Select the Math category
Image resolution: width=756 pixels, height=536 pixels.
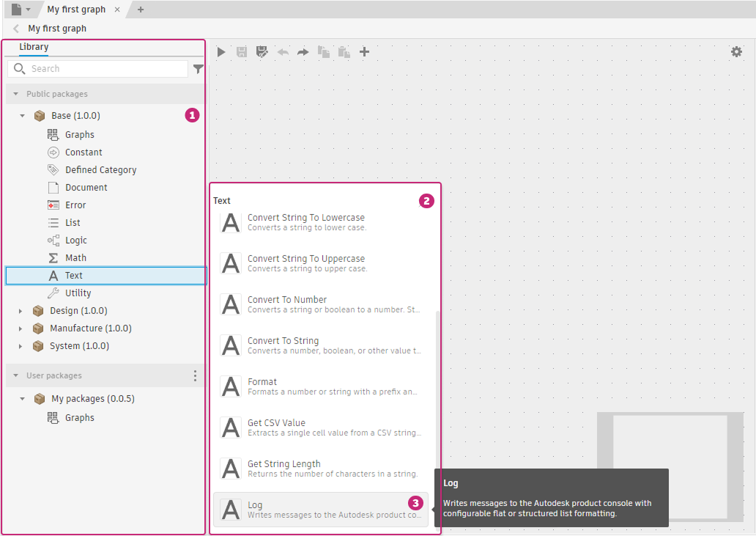click(x=75, y=258)
